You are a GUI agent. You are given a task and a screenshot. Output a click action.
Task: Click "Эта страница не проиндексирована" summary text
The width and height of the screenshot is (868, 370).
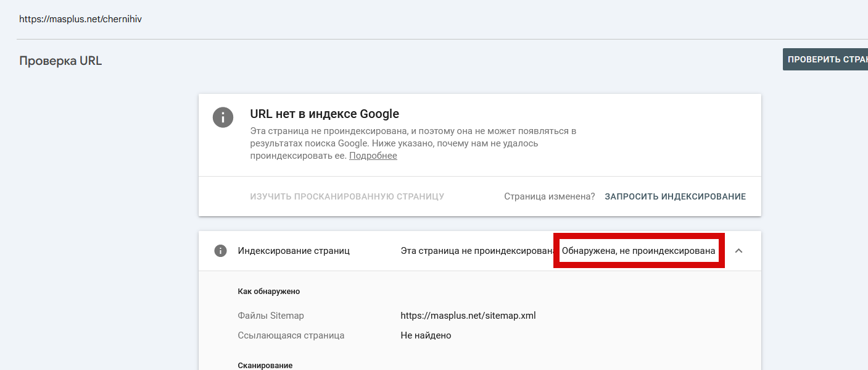click(x=478, y=251)
